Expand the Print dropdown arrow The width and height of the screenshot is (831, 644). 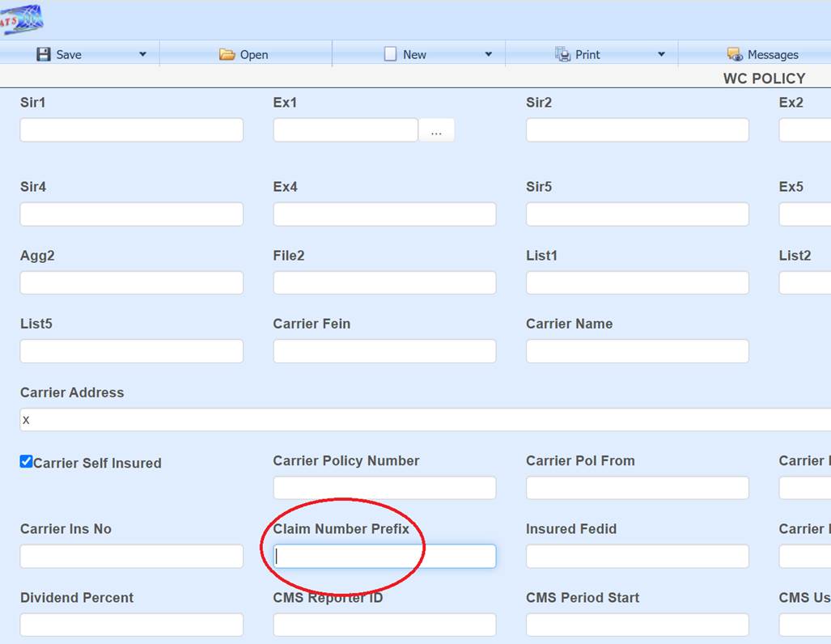661,54
